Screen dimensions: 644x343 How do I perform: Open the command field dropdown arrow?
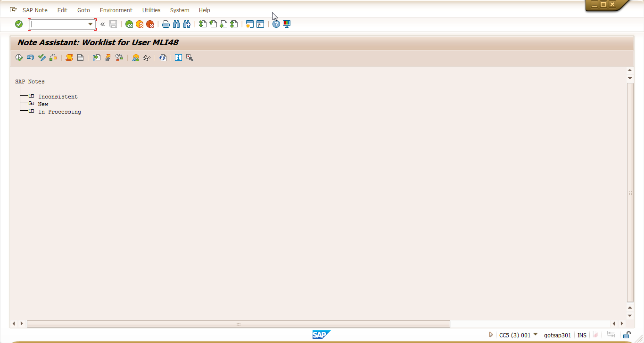91,24
